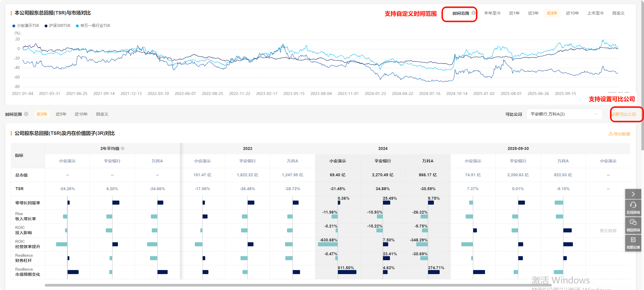
Task: Click 导出数据 export link
Action: point(621,134)
